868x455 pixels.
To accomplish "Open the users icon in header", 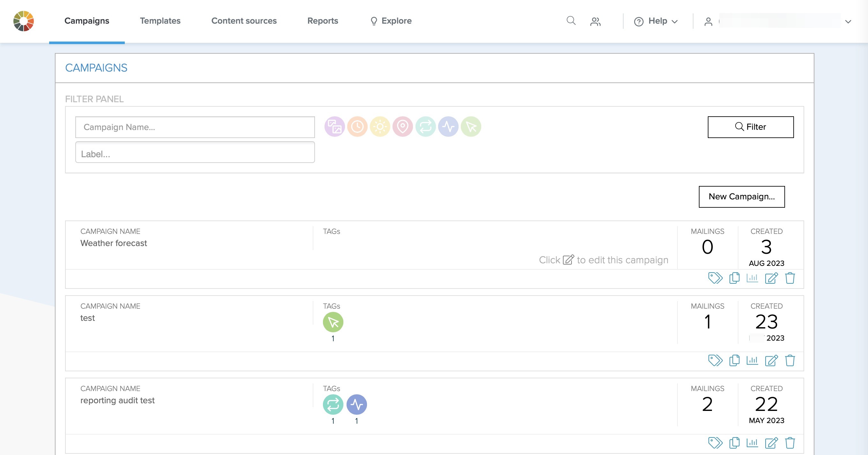I will (595, 22).
